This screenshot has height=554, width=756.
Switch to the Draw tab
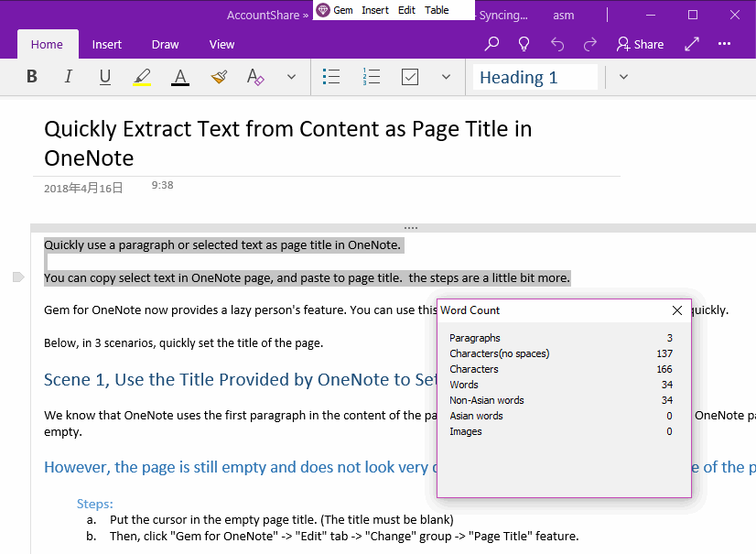coord(166,44)
